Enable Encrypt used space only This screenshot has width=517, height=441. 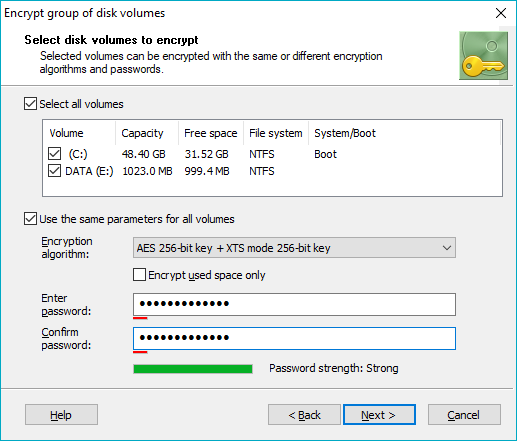click(139, 275)
